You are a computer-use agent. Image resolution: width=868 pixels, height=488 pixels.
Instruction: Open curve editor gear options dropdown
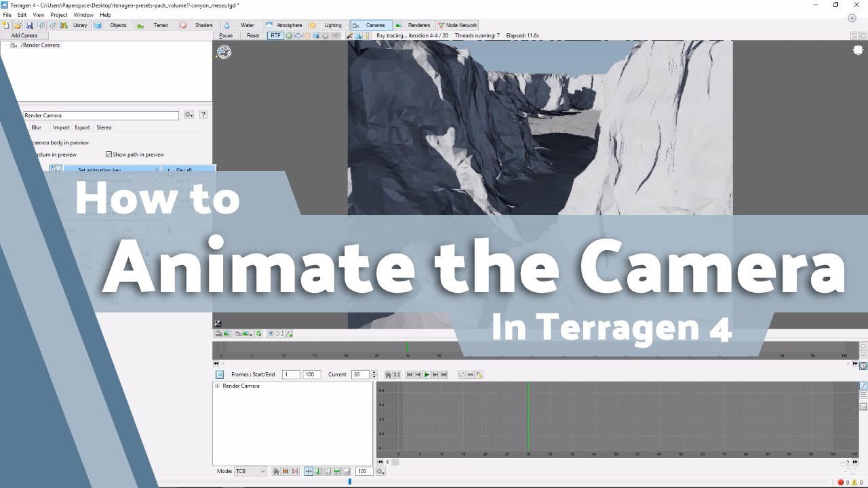pyautogui.click(x=380, y=471)
